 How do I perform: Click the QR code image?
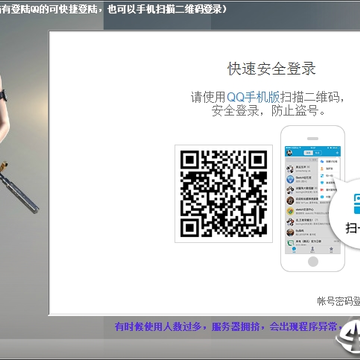pos(224,194)
